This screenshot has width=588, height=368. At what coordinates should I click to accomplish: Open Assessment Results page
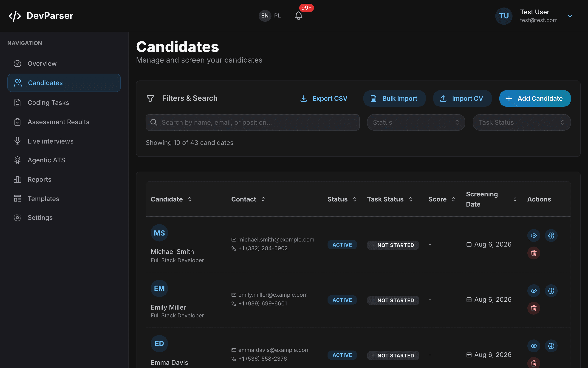pyautogui.click(x=64, y=122)
